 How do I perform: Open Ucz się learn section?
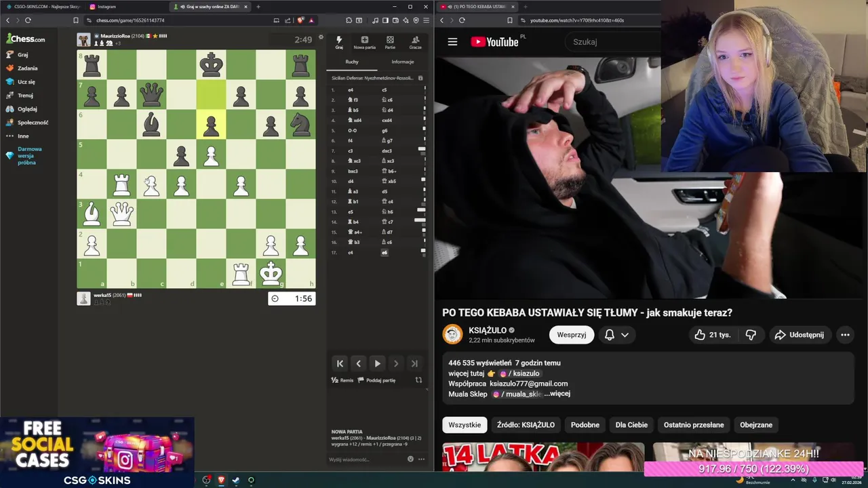tap(21, 81)
